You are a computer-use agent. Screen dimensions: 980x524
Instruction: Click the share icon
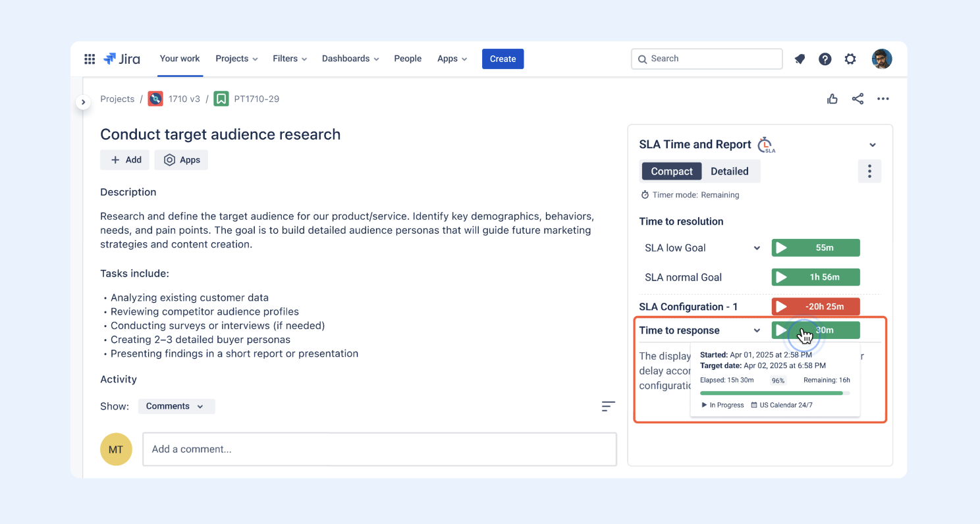tap(857, 99)
